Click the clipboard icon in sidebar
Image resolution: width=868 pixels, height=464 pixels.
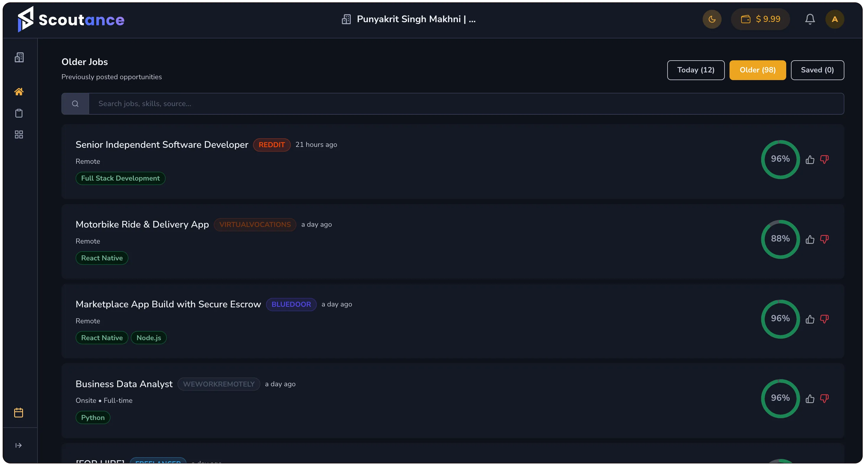[x=19, y=113]
